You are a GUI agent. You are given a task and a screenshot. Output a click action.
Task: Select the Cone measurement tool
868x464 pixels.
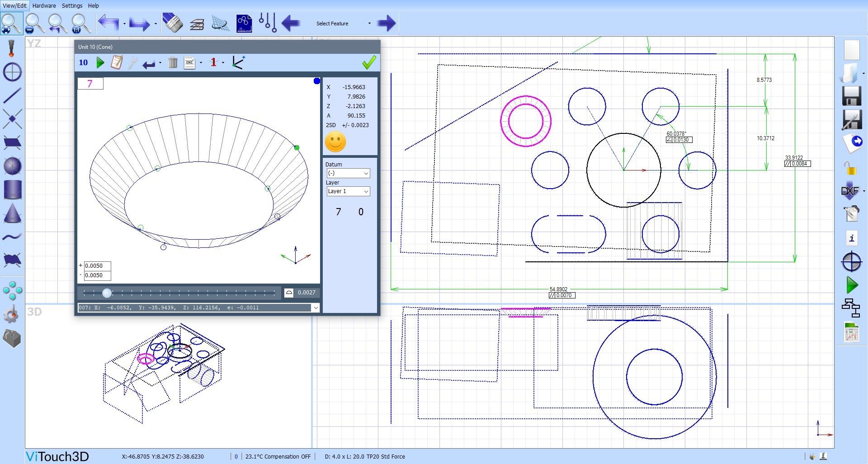[12, 213]
